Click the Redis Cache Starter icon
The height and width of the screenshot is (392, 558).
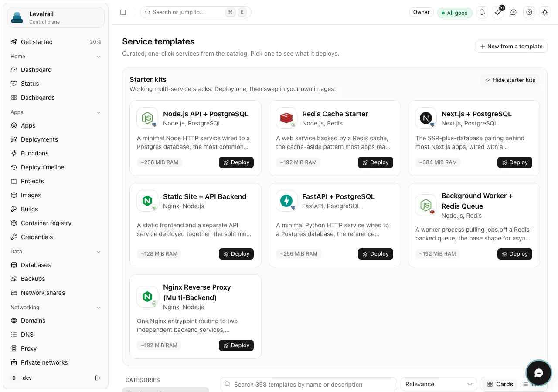coord(286,118)
